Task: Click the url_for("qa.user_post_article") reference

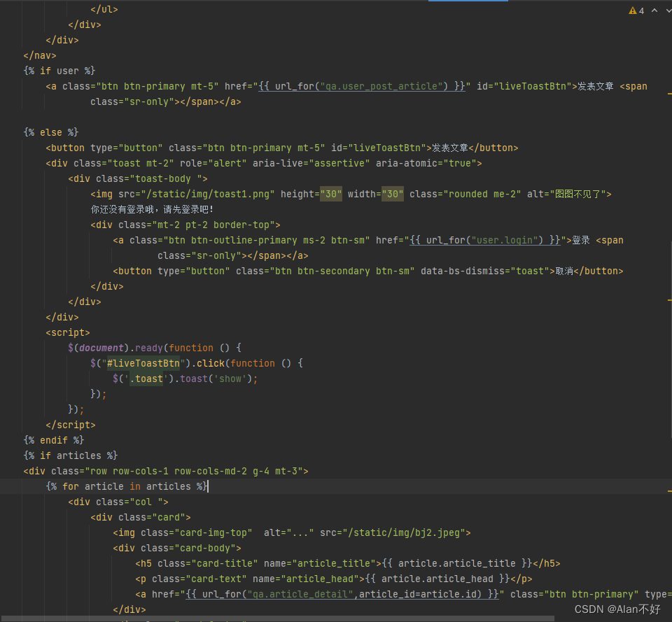Action: 362,86
